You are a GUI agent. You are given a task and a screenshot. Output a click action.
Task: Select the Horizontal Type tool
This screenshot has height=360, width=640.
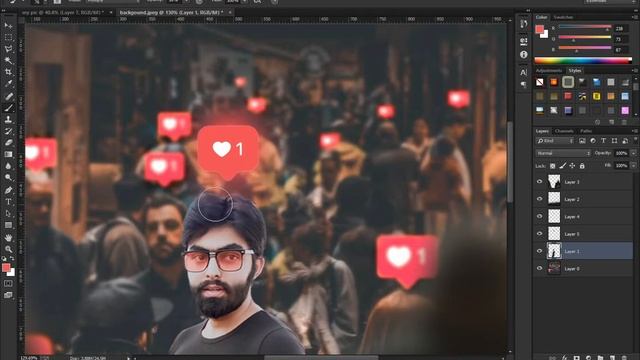click(x=8, y=202)
